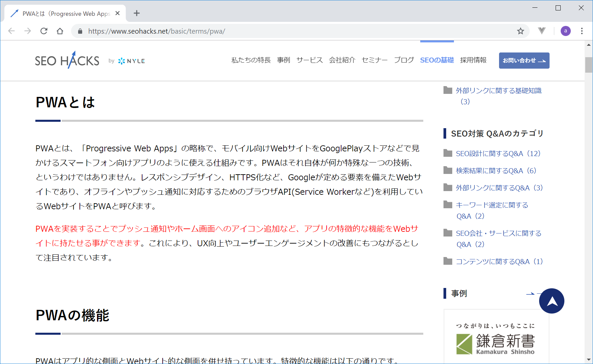Open the Chrome three-dot menu
Viewport: 593px width, 364px height.
(x=582, y=31)
